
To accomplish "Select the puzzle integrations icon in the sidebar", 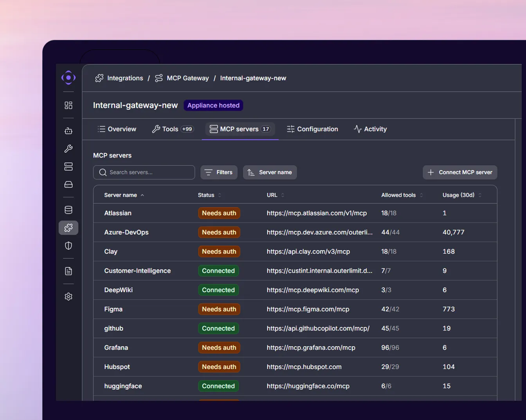I will (68, 228).
